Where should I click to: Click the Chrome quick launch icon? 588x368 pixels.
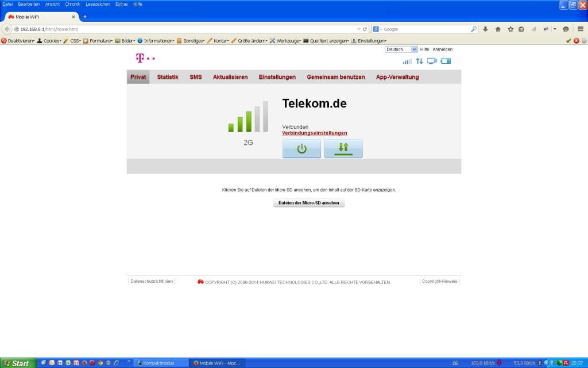pyautogui.click(x=100, y=363)
